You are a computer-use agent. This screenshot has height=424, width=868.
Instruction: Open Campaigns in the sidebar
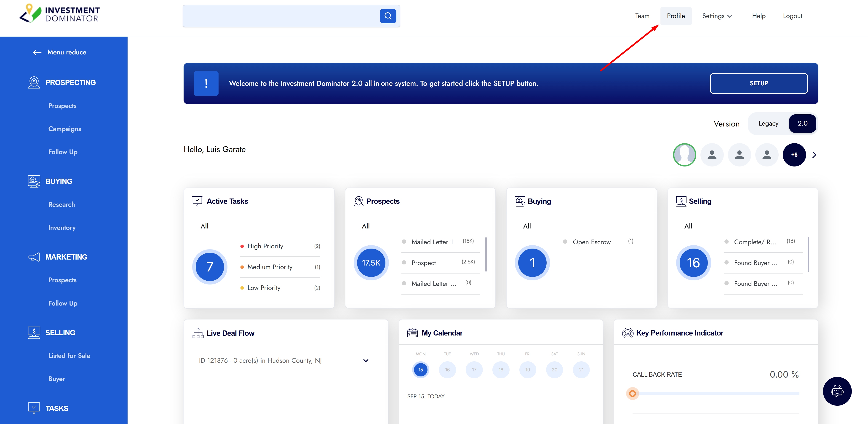click(x=65, y=129)
